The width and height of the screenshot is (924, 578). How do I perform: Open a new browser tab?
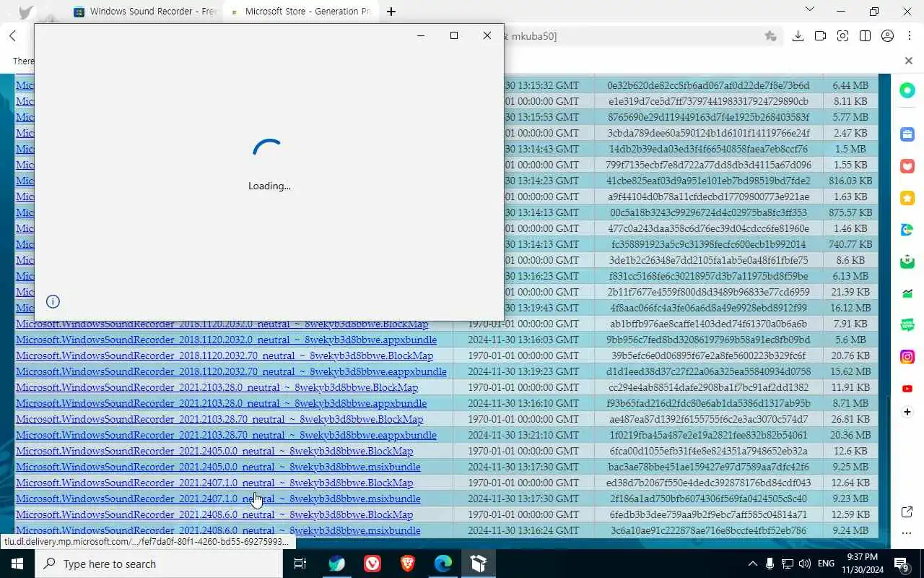point(391,12)
